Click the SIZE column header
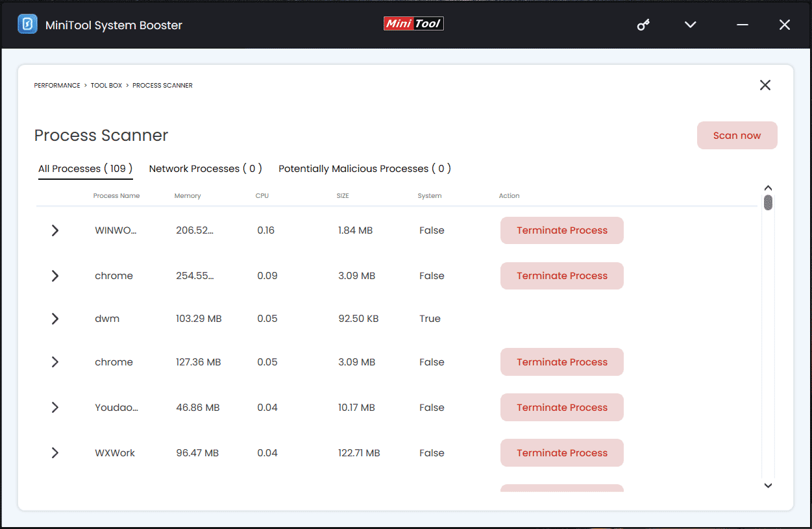 pyautogui.click(x=343, y=196)
